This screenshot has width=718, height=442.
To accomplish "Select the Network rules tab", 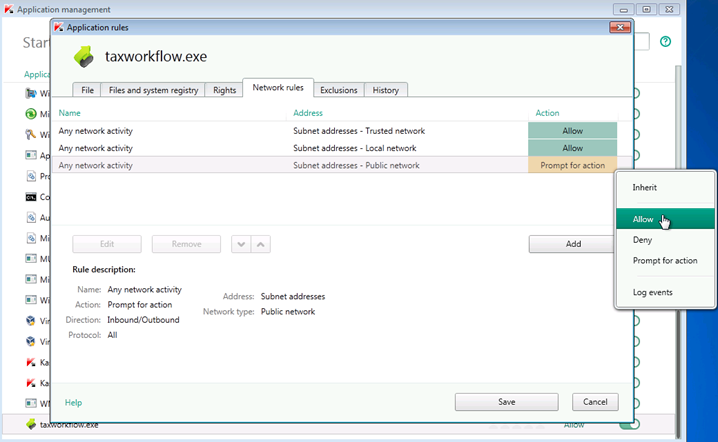I will [278, 87].
